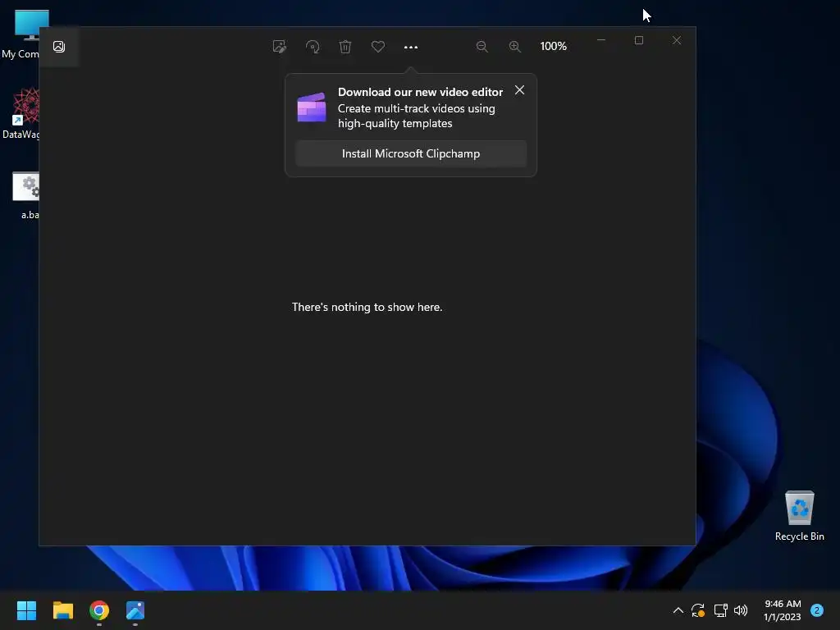Zoom out with magnifier minus icon

tap(482, 47)
